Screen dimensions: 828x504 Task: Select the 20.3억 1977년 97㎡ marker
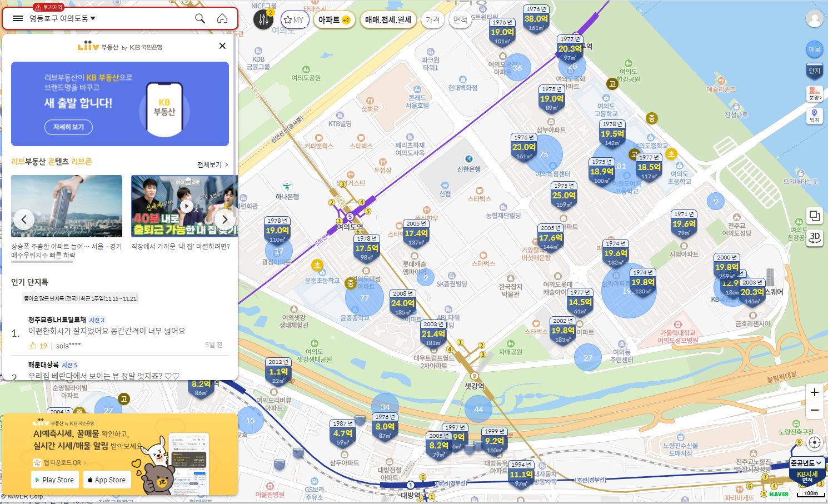tap(570, 48)
